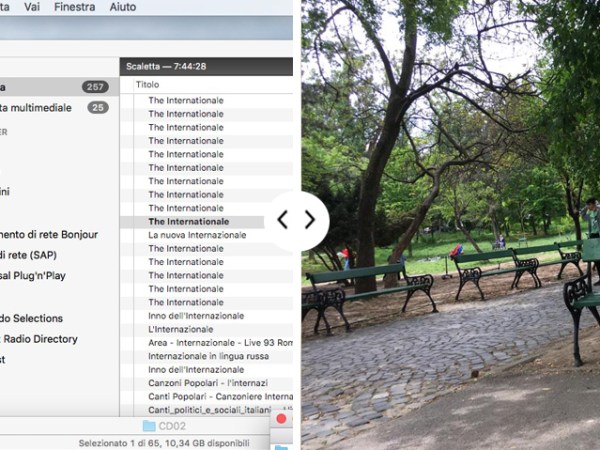Image resolution: width=600 pixels, height=450 pixels.
Task: Sort the playlist by the Titolo column header
Action: [x=148, y=85]
